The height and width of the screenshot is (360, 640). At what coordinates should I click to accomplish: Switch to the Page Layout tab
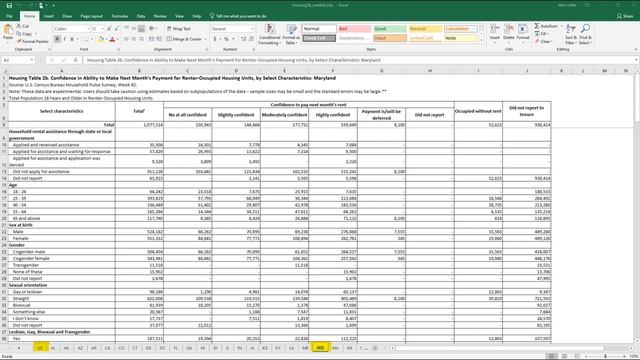(91, 16)
